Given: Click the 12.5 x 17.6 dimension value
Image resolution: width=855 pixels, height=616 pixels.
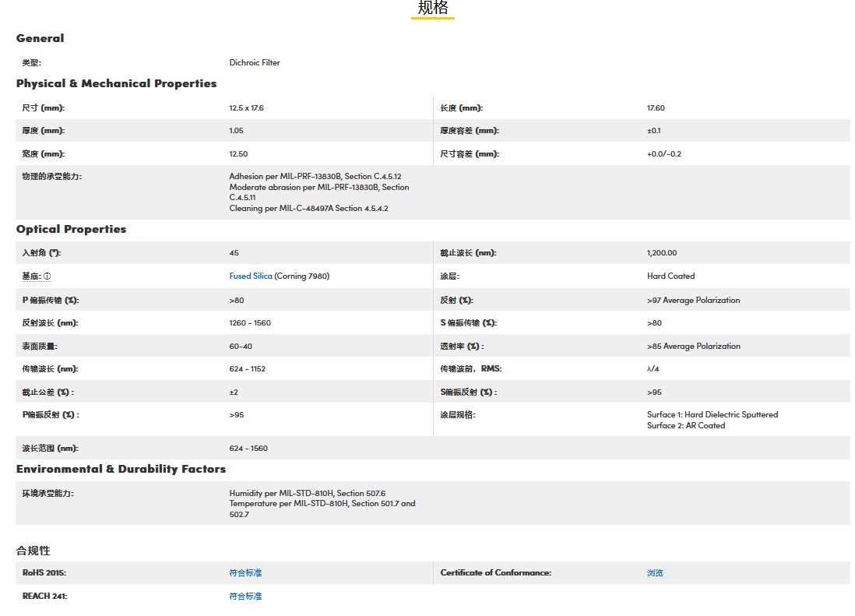Looking at the screenshot, I should pyautogui.click(x=246, y=108).
